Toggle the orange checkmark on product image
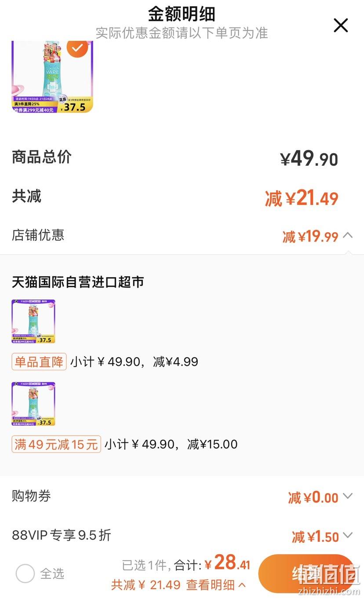Image resolution: width=364 pixels, height=599 pixels. coord(77,47)
